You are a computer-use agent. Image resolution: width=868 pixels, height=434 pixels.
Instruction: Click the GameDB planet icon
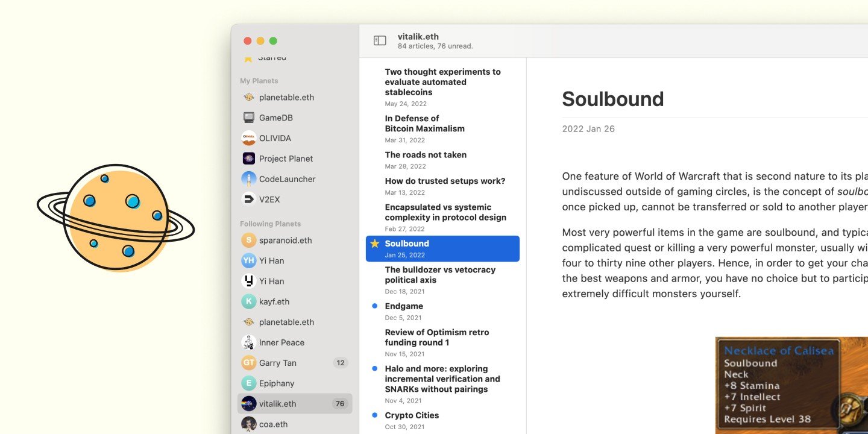coord(248,118)
